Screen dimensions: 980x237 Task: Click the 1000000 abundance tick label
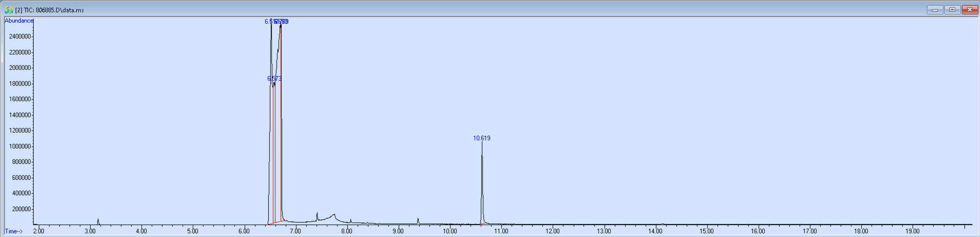[20, 146]
